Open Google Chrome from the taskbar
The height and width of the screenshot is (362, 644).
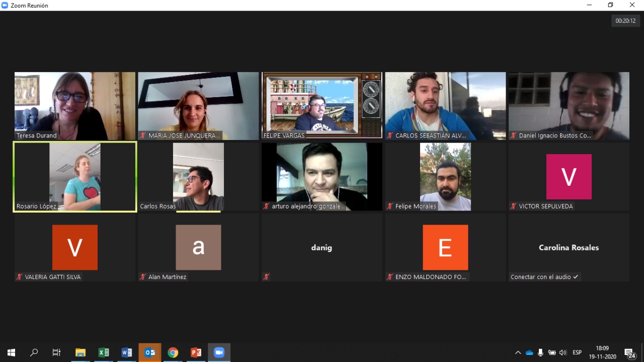pos(173,352)
